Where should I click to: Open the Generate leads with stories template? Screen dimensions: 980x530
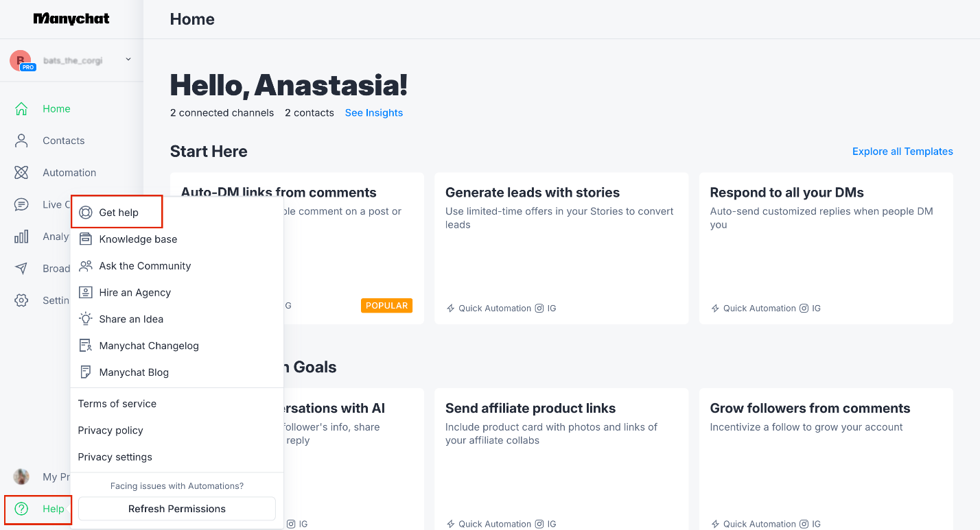(561, 248)
